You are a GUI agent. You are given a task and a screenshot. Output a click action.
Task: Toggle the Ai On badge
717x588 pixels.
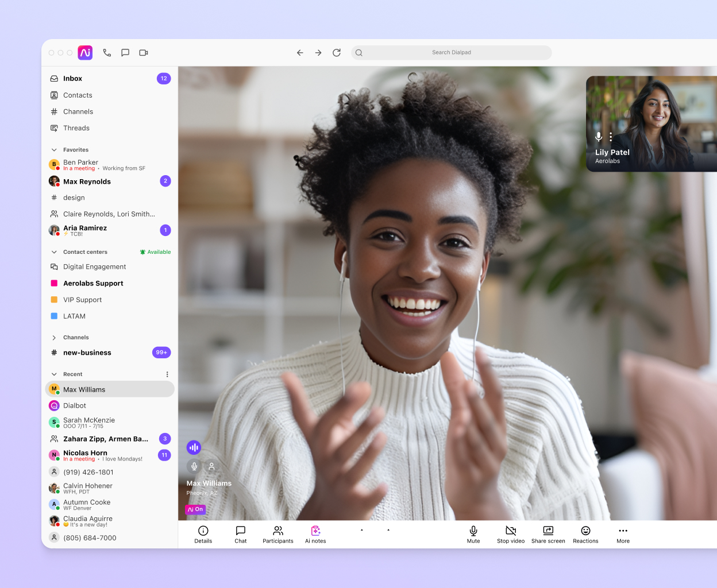[x=195, y=509]
